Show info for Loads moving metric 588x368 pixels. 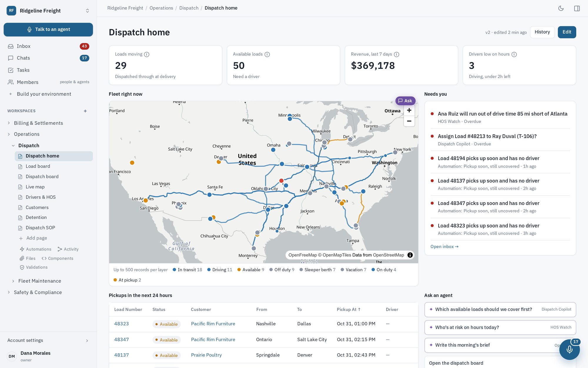coord(147,54)
